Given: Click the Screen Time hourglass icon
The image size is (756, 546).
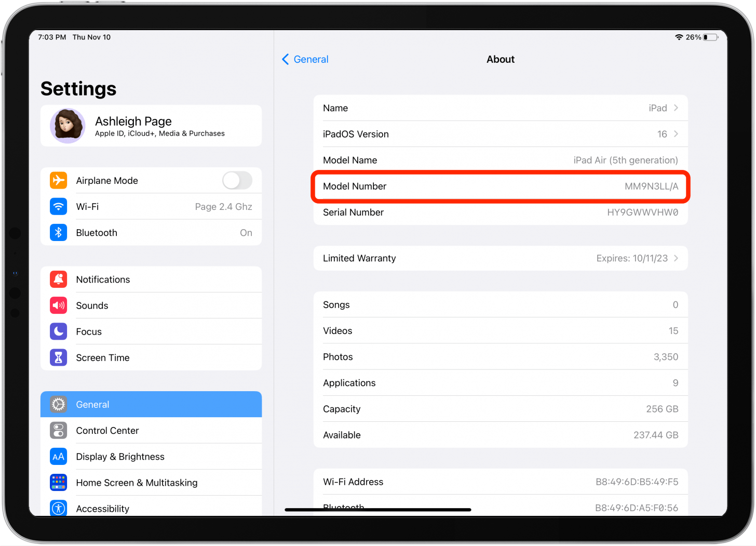Looking at the screenshot, I should pyautogui.click(x=58, y=357).
